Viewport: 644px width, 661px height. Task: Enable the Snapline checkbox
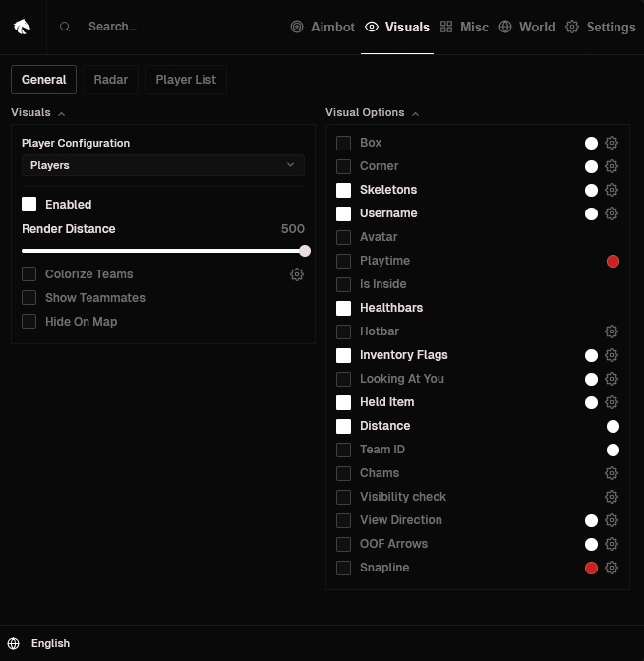click(343, 568)
